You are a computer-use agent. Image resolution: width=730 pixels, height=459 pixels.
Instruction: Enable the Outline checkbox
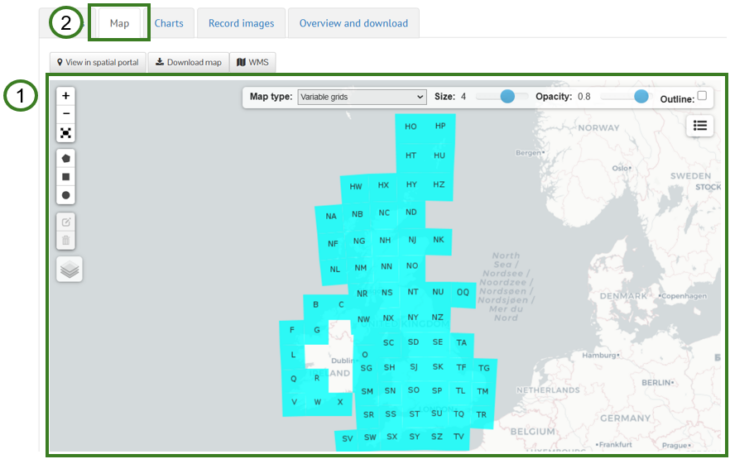(702, 96)
